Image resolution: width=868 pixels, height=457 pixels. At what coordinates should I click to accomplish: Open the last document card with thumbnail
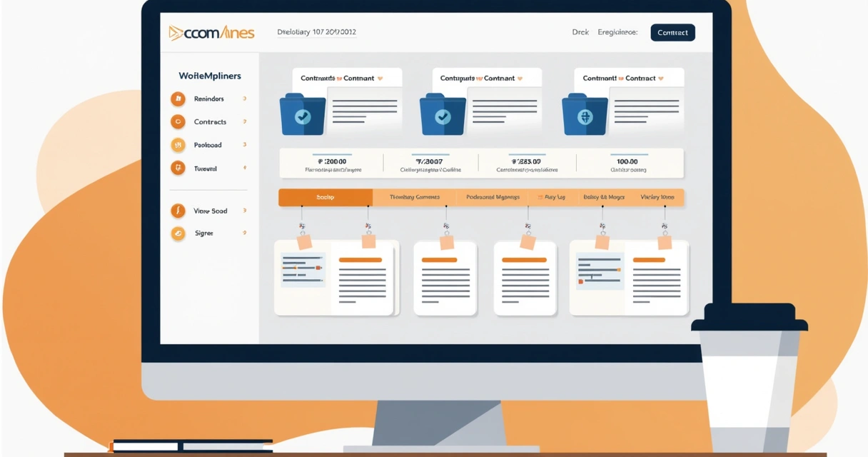tap(630, 278)
